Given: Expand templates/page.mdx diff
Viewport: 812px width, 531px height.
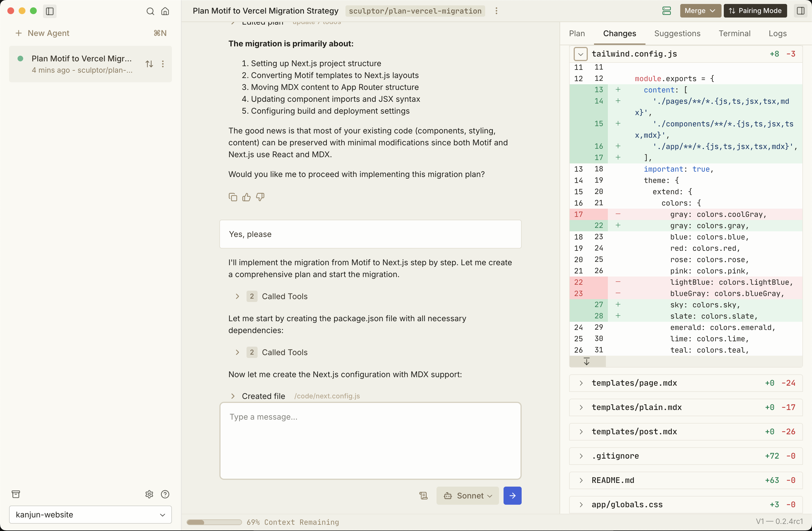Looking at the screenshot, I should 581,383.
